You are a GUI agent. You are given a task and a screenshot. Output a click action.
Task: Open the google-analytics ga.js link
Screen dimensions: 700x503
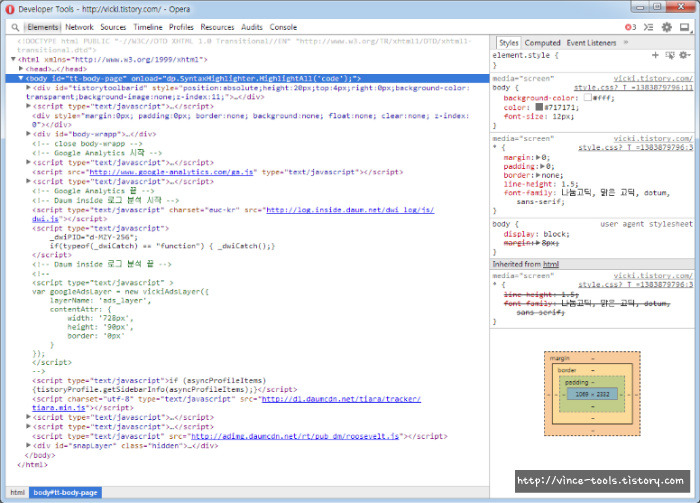click(x=171, y=172)
